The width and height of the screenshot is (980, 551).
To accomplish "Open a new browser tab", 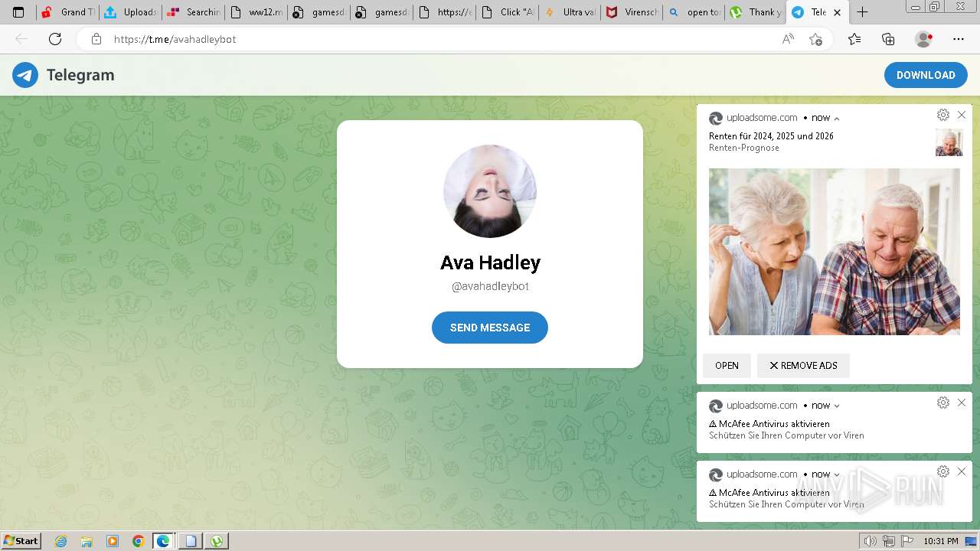I will point(863,12).
